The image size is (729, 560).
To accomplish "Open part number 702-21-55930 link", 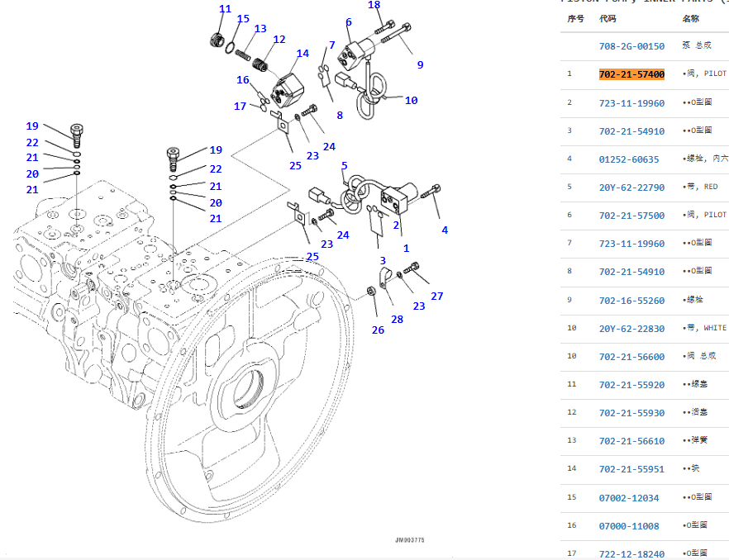I will [x=631, y=413].
